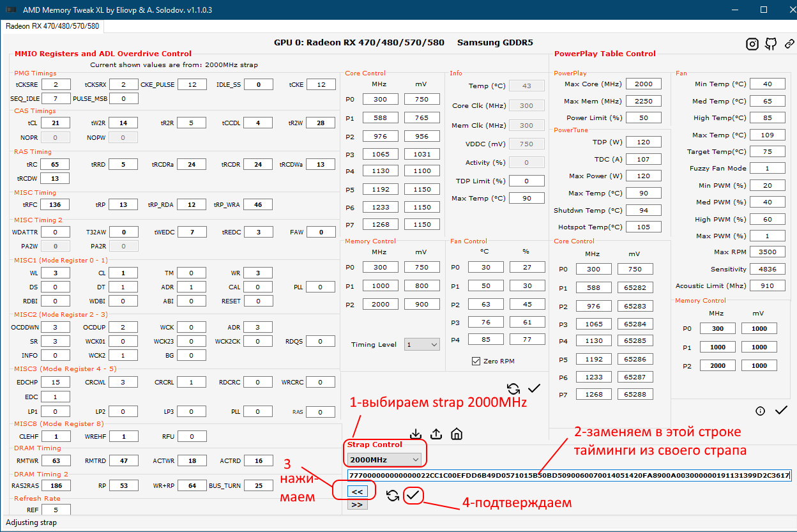Click the TDP (W) field

[644, 142]
